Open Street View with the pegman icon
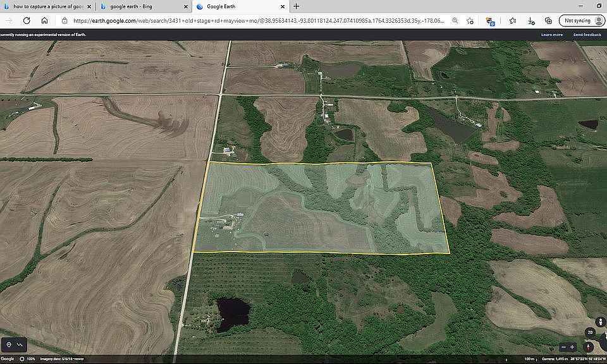607x364 pixels. [x=599, y=322]
